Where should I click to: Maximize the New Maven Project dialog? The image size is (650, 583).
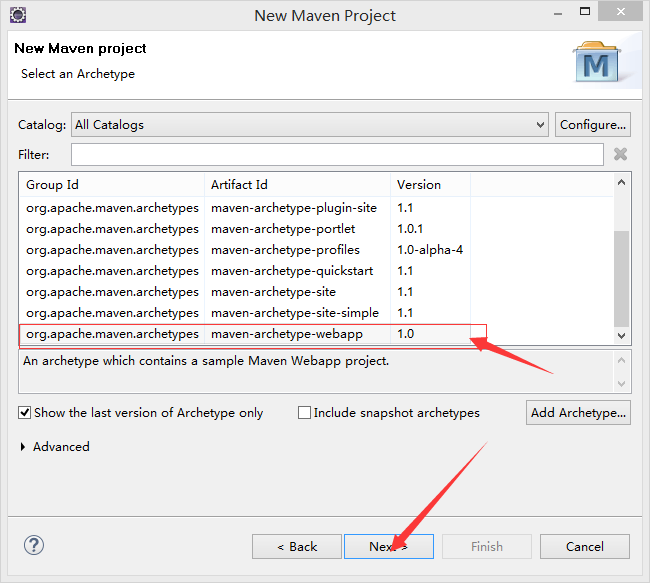click(585, 12)
